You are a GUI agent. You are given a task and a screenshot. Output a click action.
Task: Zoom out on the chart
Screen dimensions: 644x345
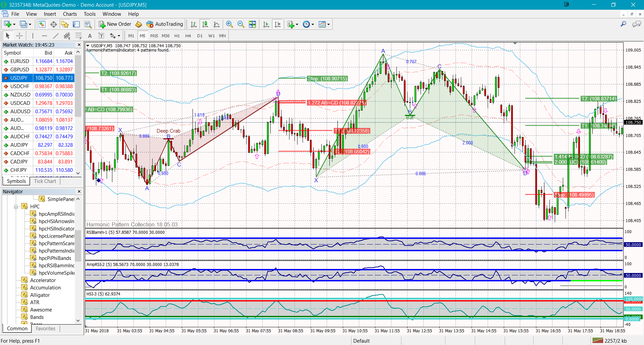[x=241, y=24]
